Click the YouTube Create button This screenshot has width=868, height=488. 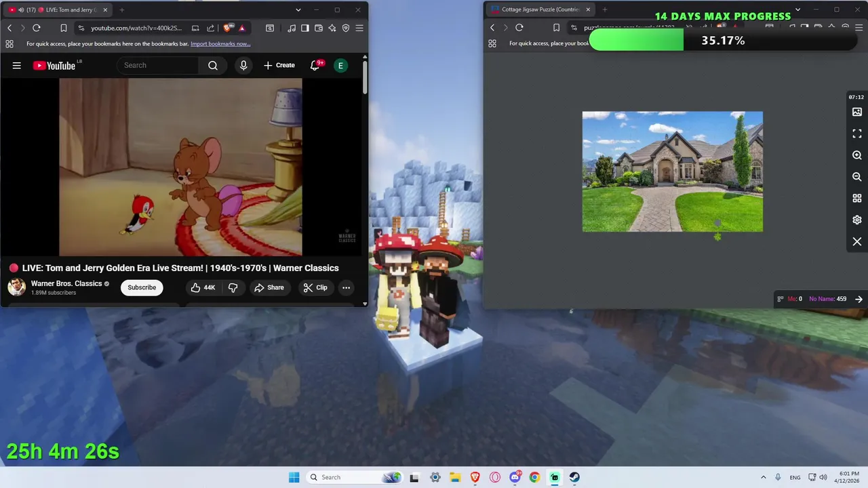pos(279,65)
